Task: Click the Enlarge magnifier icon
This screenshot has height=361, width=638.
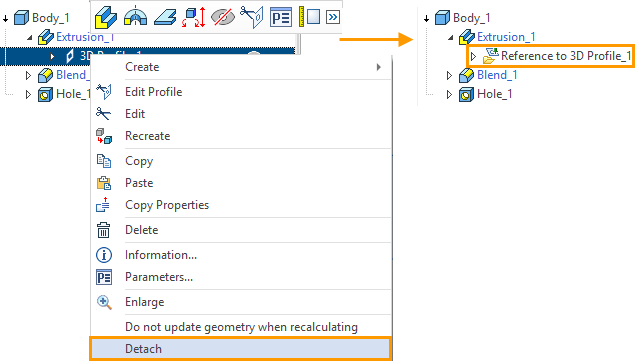Action: pos(104,302)
